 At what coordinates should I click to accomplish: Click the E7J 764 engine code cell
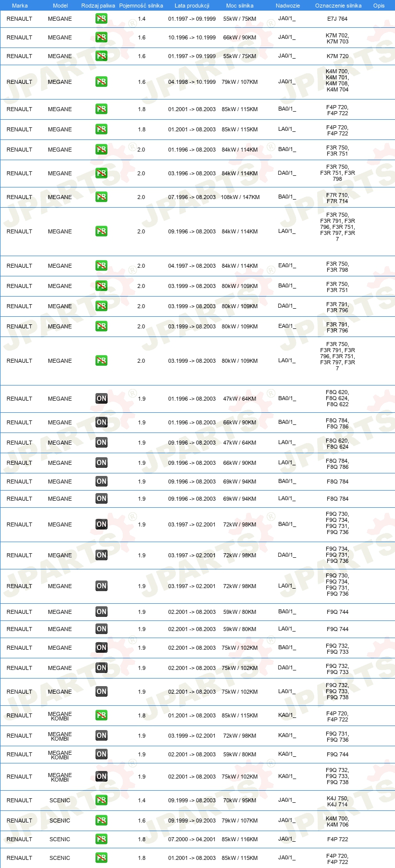click(337, 19)
